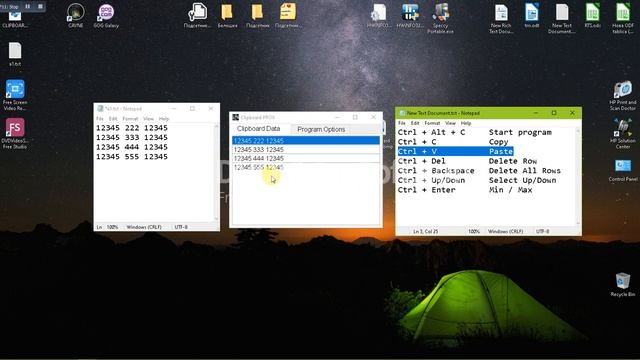Viewport: 640px width, 360px height.
Task: Open Help menu in a1.txt Notepad
Action: (164, 119)
